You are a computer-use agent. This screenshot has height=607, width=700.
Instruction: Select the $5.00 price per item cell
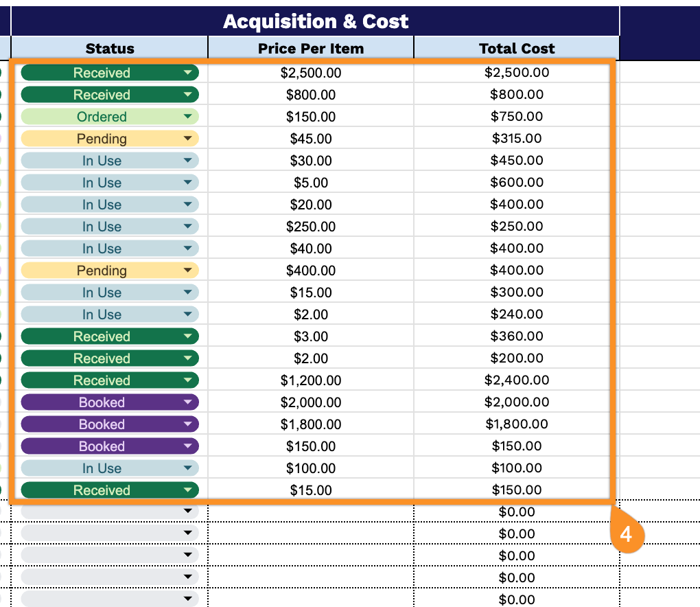coord(311,183)
